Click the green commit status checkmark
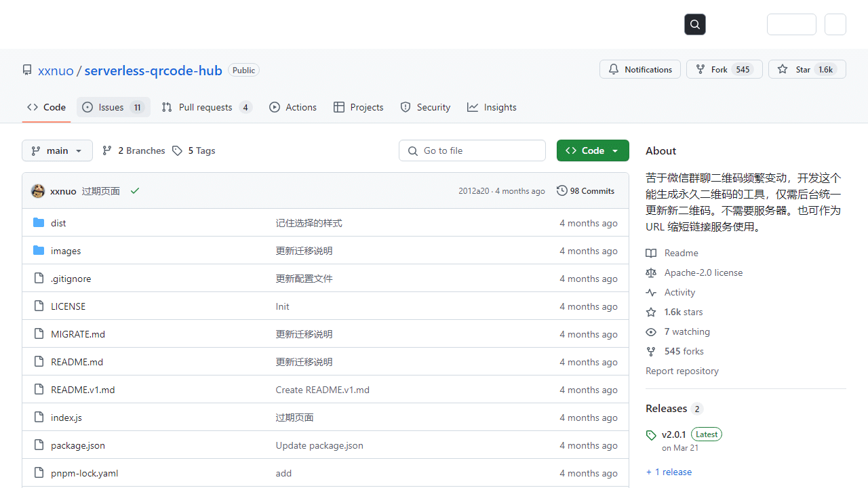 pos(135,191)
